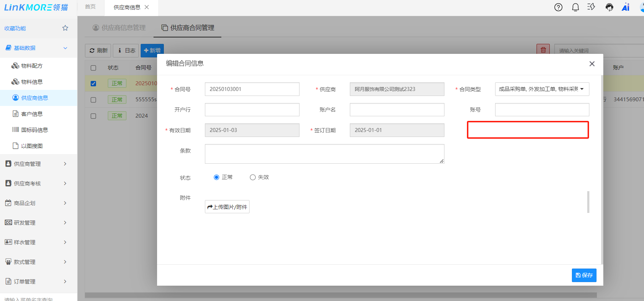Click the 样衣管理 card icon

pyautogui.click(x=8, y=242)
